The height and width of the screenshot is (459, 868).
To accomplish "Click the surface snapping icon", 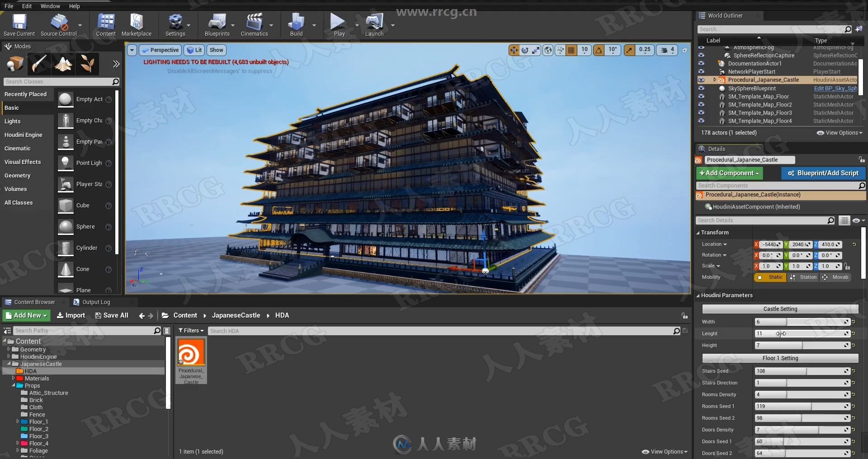I will [x=560, y=50].
